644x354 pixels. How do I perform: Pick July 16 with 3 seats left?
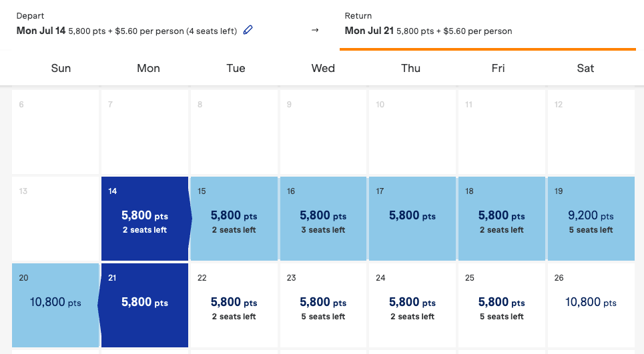coord(323,218)
